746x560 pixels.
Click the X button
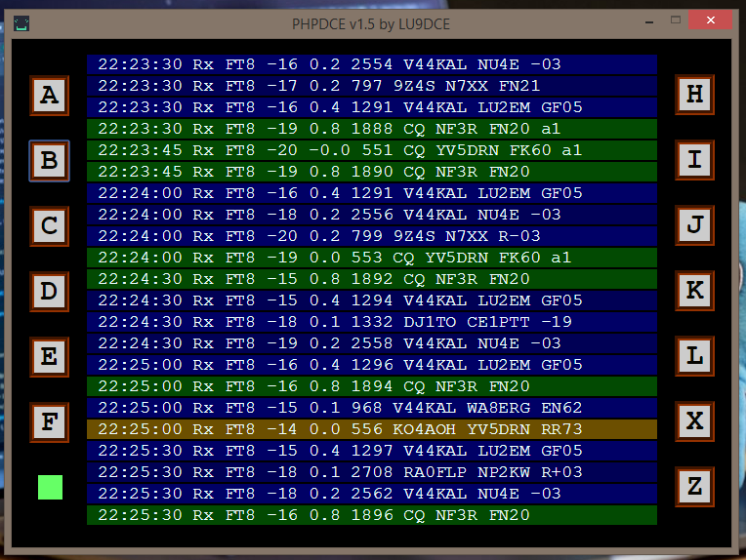click(694, 421)
